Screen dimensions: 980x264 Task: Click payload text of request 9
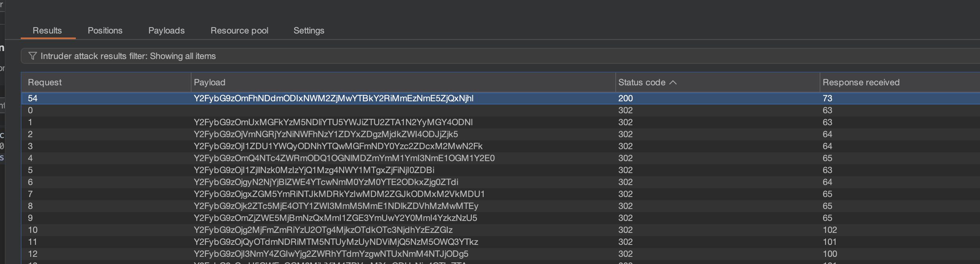click(x=335, y=218)
